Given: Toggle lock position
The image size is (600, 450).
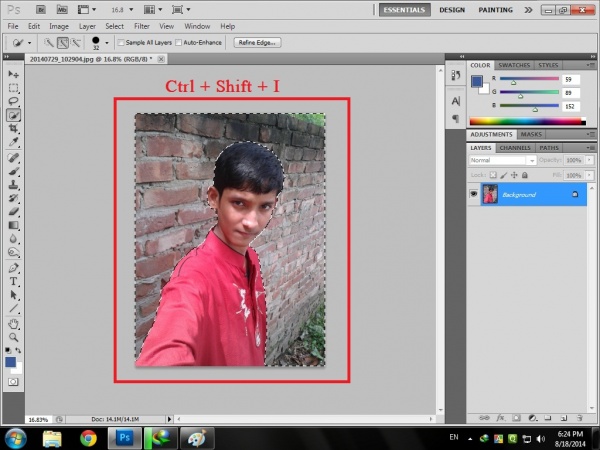Looking at the screenshot, I should click(x=514, y=175).
